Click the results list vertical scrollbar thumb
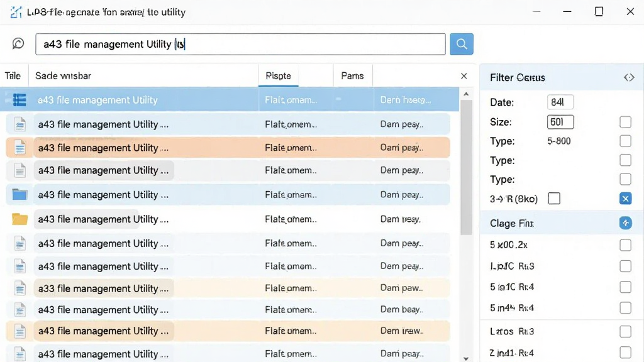Screen dimensions: 644x362 466,167
